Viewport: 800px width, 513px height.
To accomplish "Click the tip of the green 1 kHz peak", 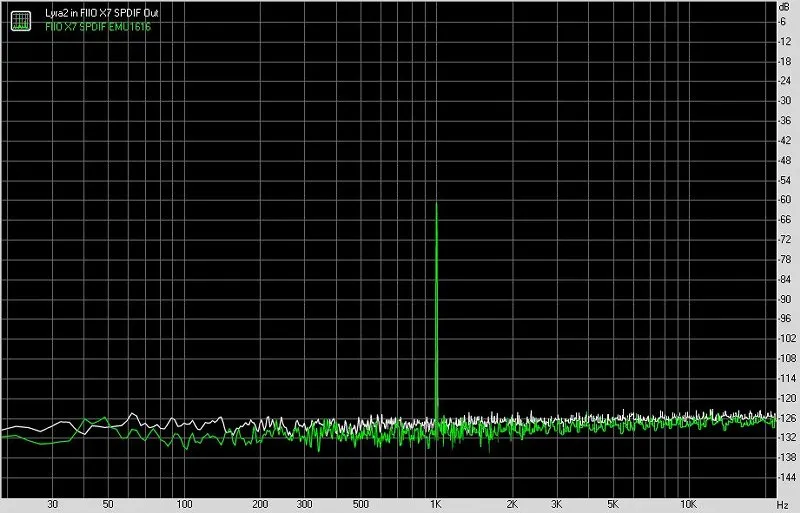I will point(436,203).
